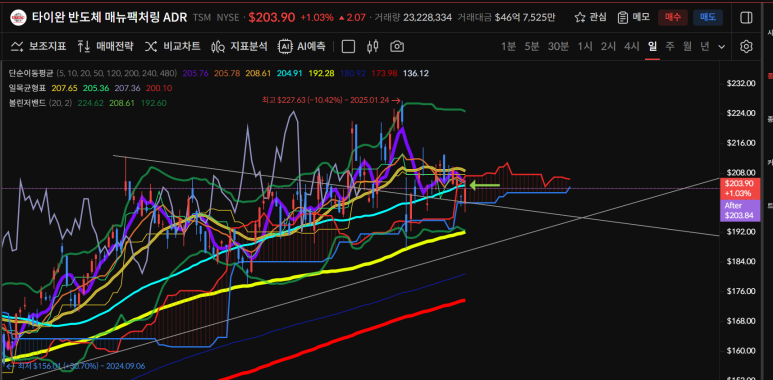Click the TSMC company logo icon
This screenshot has width=773, height=380.
point(18,18)
